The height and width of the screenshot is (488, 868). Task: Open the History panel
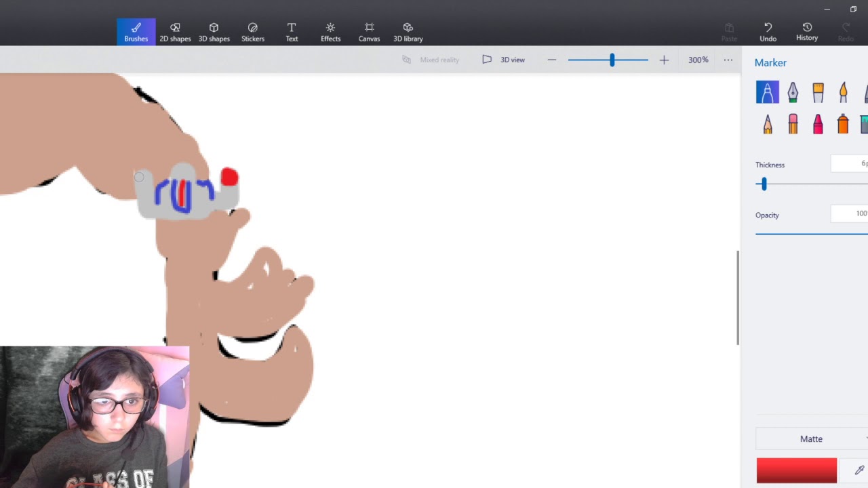[807, 32]
